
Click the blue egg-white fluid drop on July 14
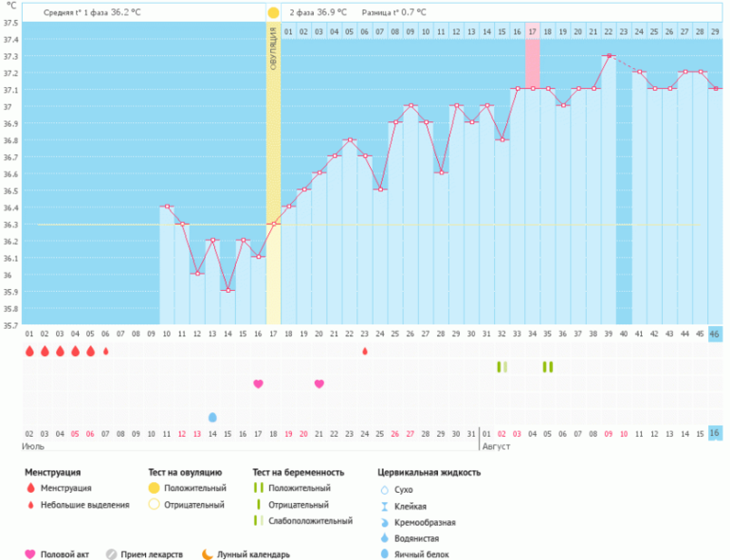click(x=212, y=417)
